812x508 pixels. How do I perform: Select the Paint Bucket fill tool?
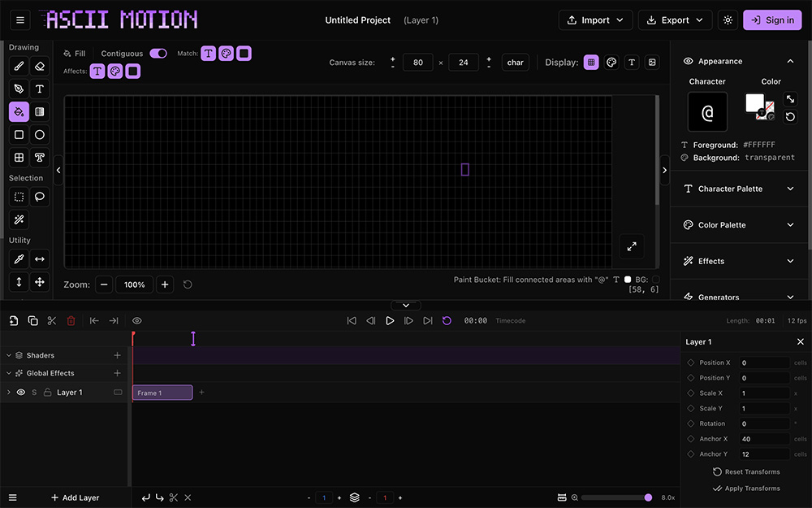(19, 112)
